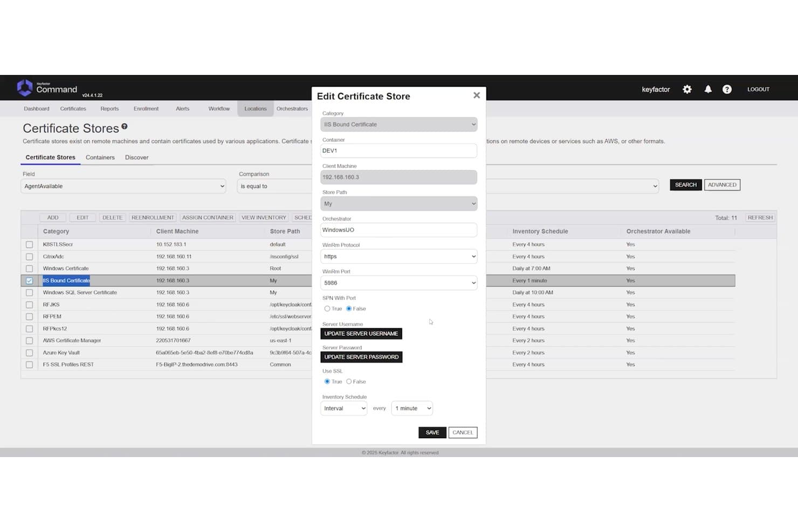
Task: Close the Edit Certificate Store dialog
Action: pyautogui.click(x=477, y=95)
